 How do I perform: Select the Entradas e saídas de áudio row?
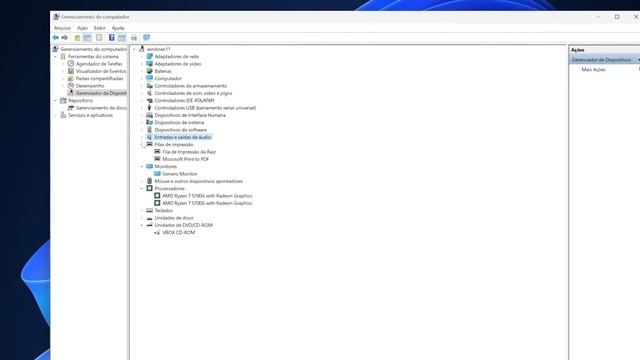tap(183, 137)
